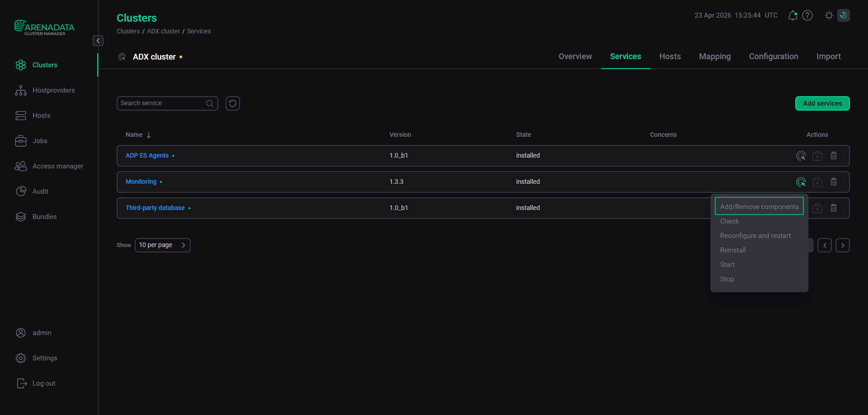
Task: Choose Reconfigure and restart
Action: (x=759, y=236)
